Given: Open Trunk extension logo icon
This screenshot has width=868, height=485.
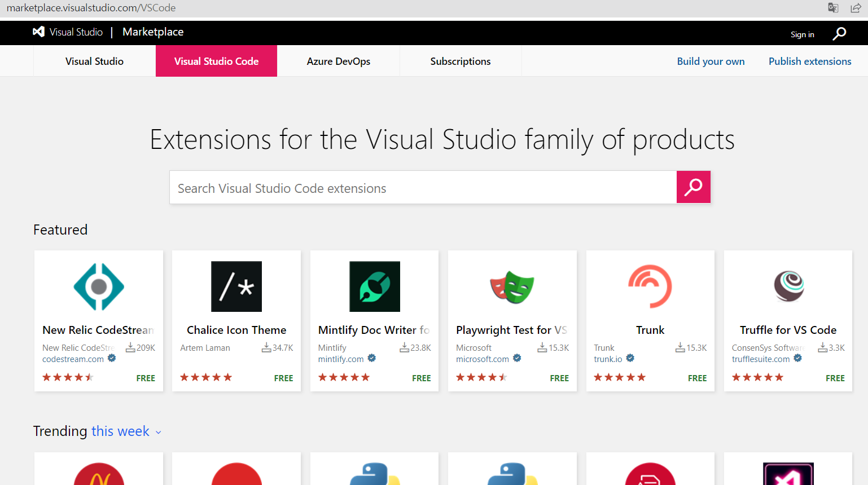Looking at the screenshot, I should tap(650, 286).
